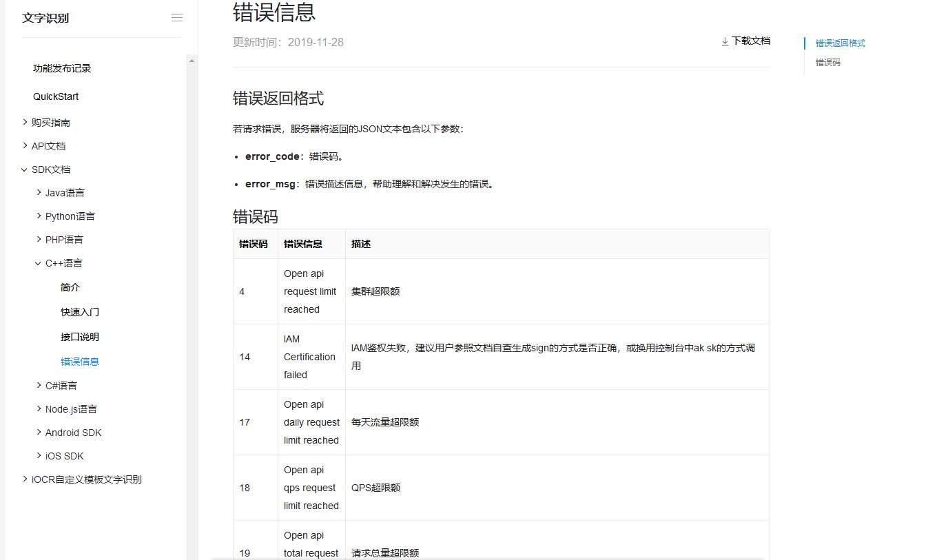The width and height of the screenshot is (928, 560).
Task: Open the 快速入门 page under C++
Action: tap(80, 312)
